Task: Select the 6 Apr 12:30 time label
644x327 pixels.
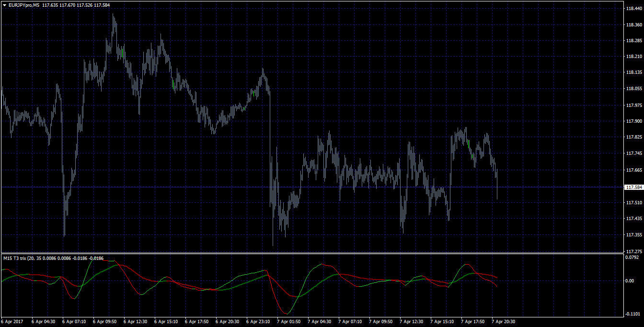Action: pos(135,322)
